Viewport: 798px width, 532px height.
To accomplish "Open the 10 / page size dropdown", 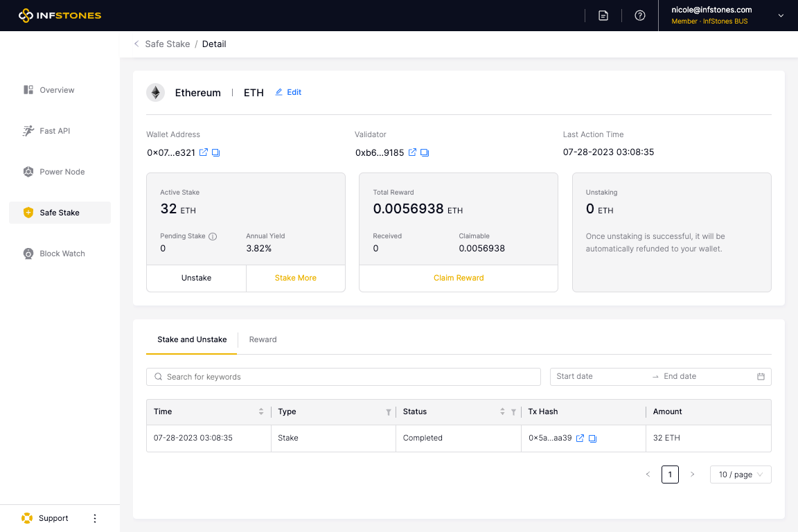I will click(x=741, y=475).
